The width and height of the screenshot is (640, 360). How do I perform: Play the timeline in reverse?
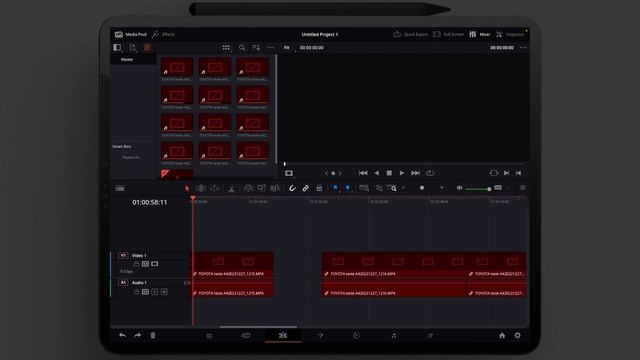pos(376,173)
